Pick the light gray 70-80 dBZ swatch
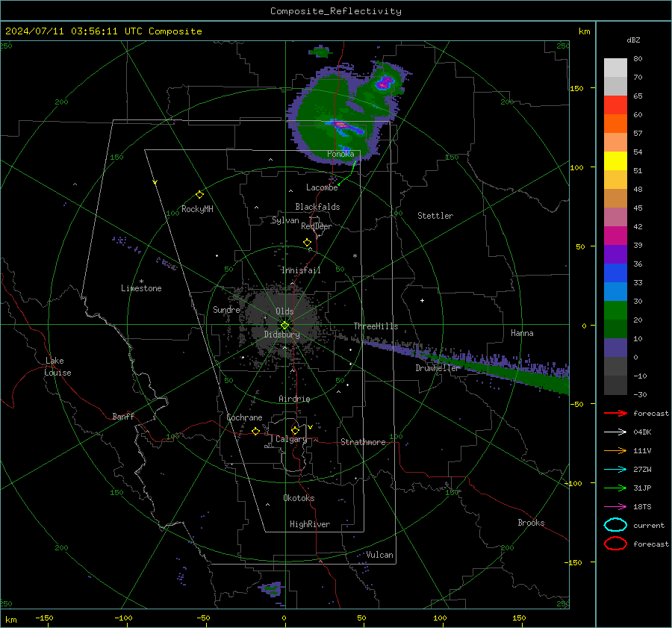This screenshot has height=628, width=672. tap(615, 68)
